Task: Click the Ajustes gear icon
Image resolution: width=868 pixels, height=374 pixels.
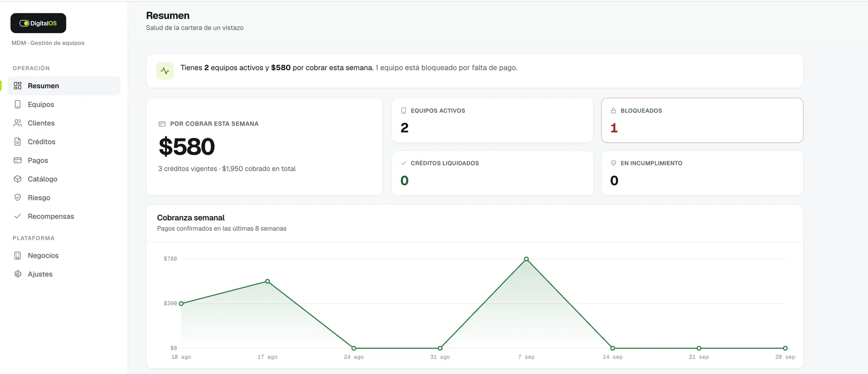Action: (x=18, y=274)
